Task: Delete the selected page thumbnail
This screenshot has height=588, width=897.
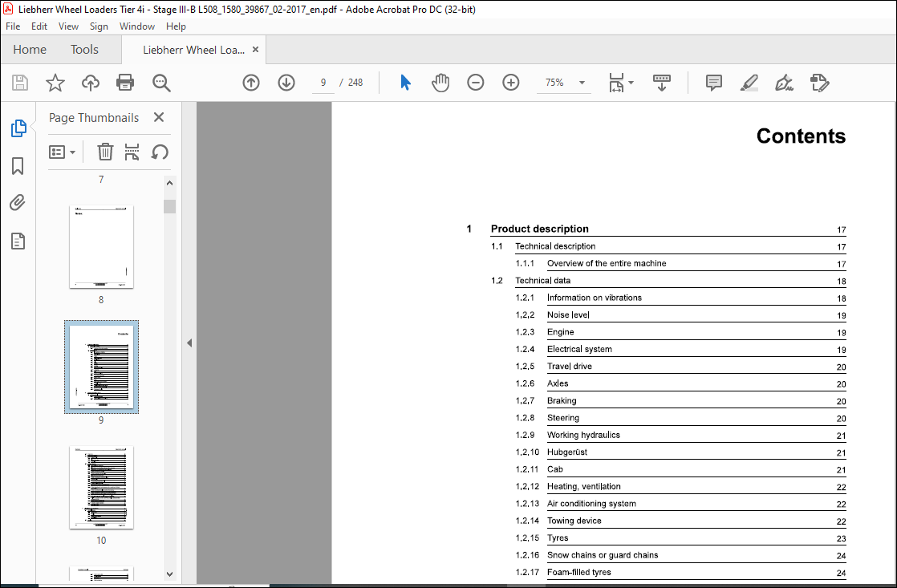Action: coord(105,152)
